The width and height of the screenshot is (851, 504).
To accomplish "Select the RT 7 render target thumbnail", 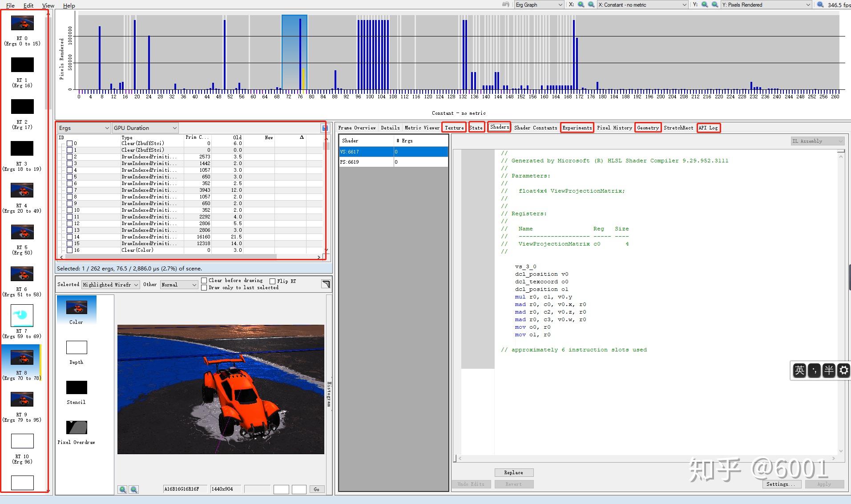I will [22, 315].
